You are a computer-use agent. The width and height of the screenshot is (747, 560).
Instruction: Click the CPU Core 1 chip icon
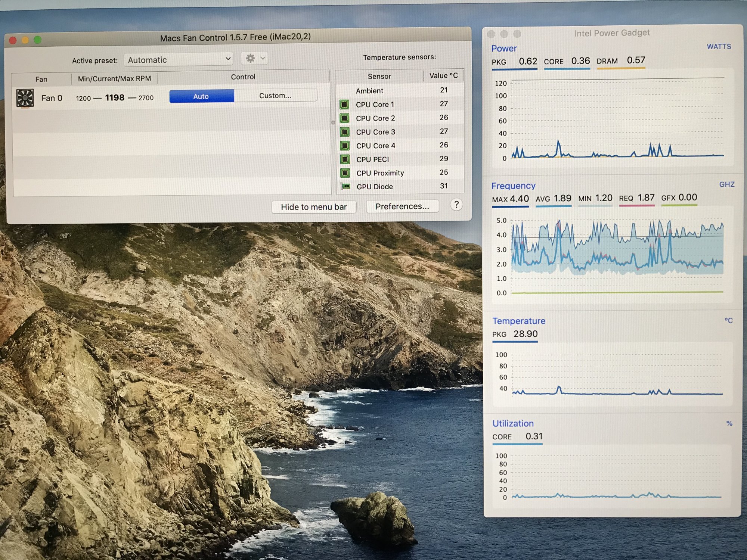click(344, 105)
